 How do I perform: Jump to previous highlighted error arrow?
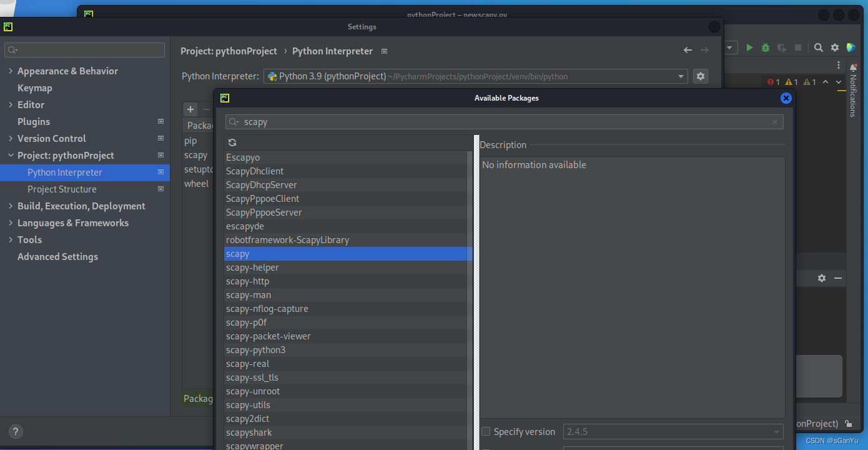click(826, 82)
